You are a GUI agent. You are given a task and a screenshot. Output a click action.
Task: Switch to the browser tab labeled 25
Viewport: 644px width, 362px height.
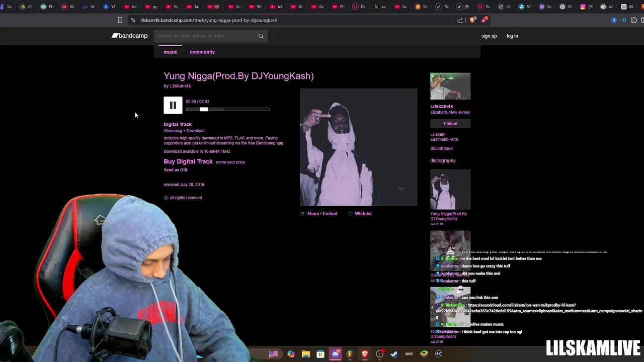pyautogui.click(x=25, y=7)
